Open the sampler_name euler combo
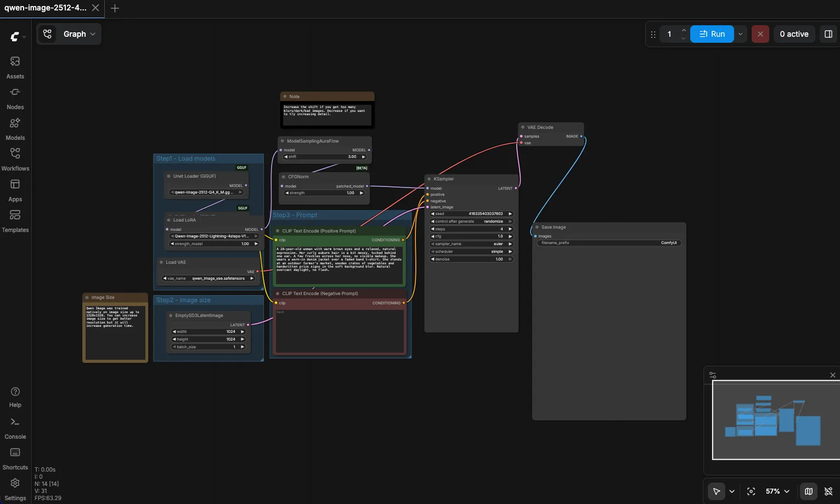Viewport: 840px width, 504px height. click(471, 244)
